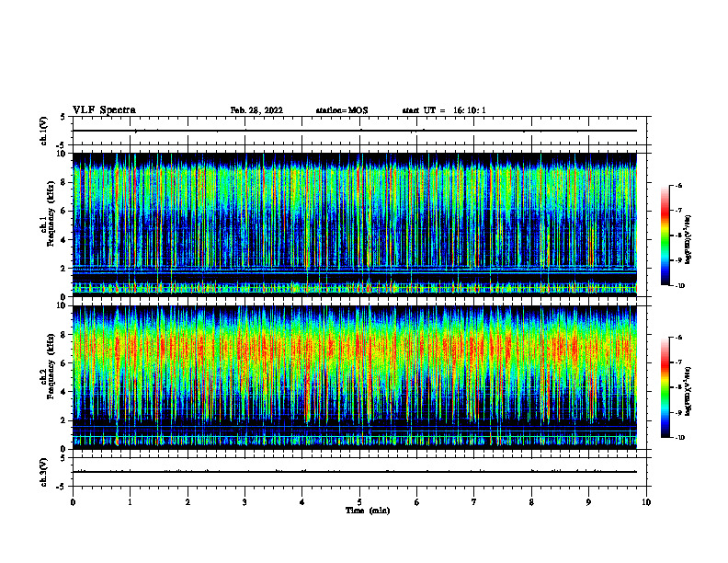This screenshot has width=728, height=563.
Task: Click the ch.1 frequency axis "8" tick
Action: coord(63,182)
